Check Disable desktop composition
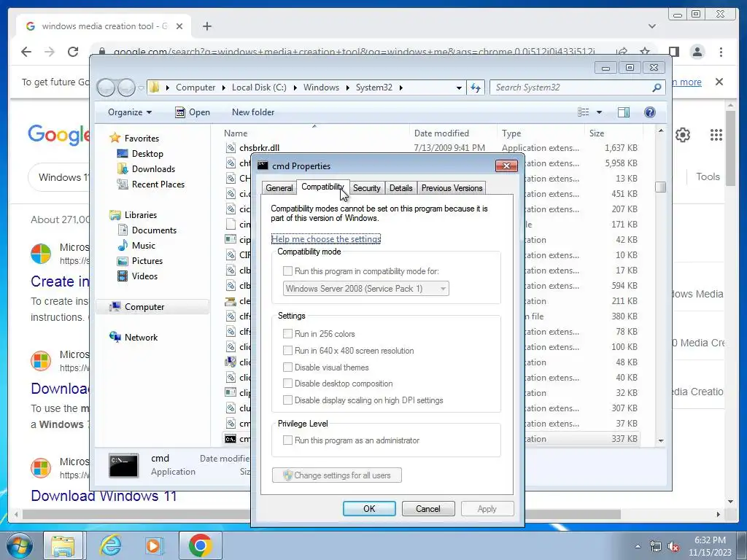Image resolution: width=747 pixels, height=560 pixels. 287,384
